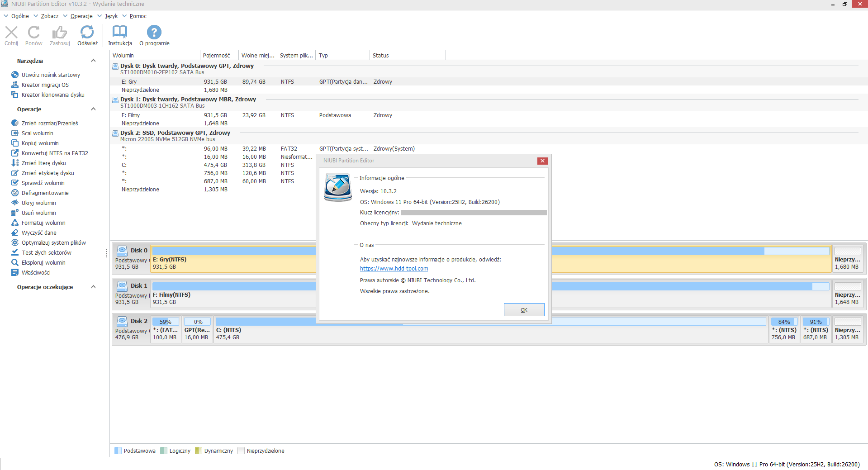Open the Instrukcja manual icon
The height and width of the screenshot is (470, 868).
pos(120,32)
